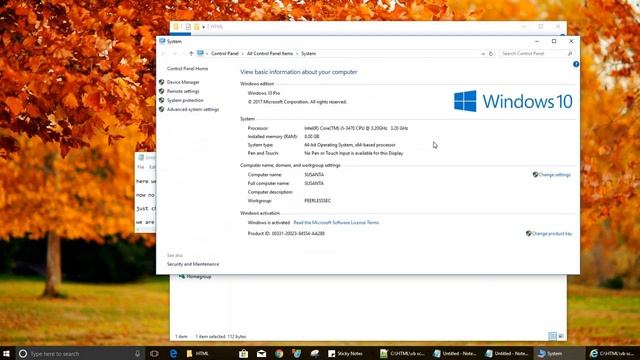
Task: Switch to the Notepad++ C:\HTML taskbar button
Action: (x=402, y=353)
